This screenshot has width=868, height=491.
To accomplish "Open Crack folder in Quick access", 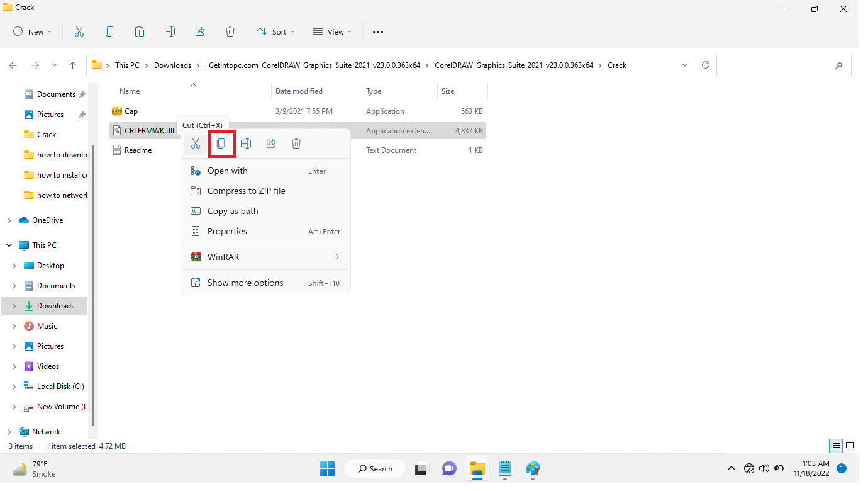I will pyautogui.click(x=47, y=135).
